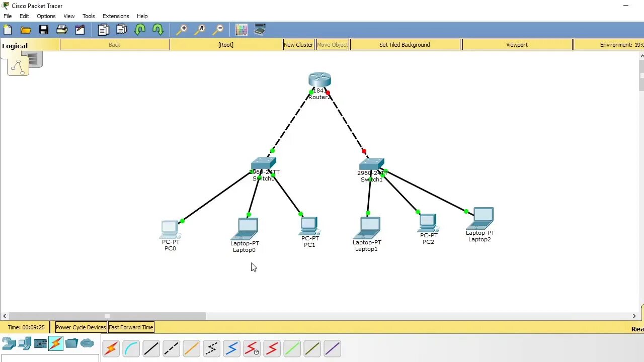Open the Help menu
The width and height of the screenshot is (644, 362).
[x=142, y=16]
